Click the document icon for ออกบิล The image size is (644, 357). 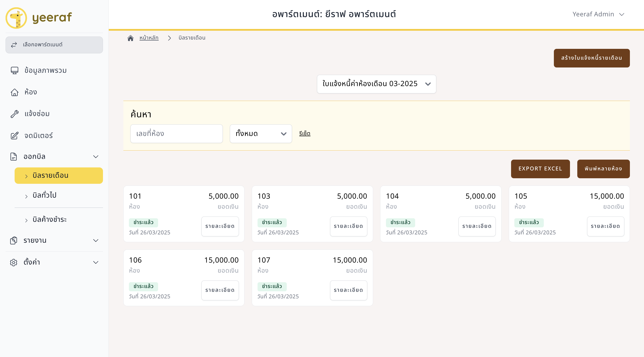[x=14, y=157]
